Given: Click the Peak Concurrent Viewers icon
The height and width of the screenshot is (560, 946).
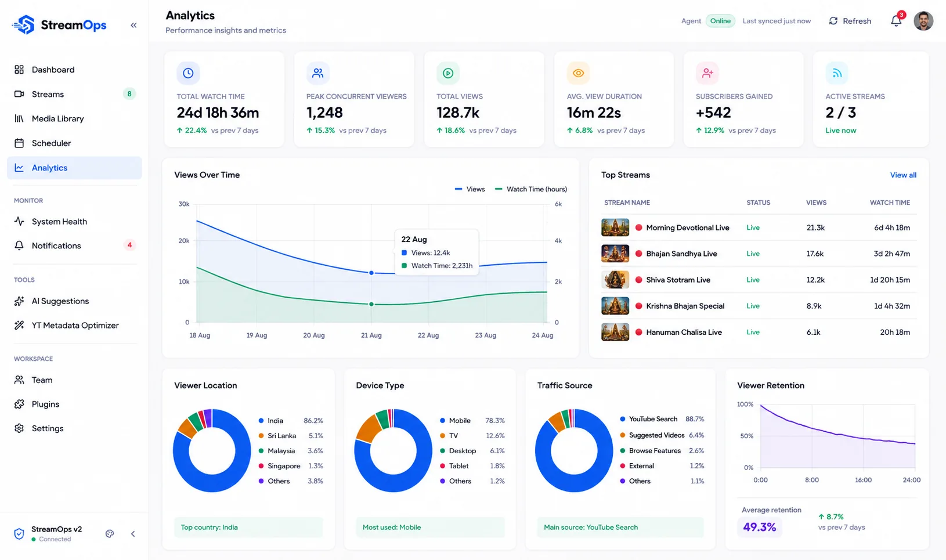Looking at the screenshot, I should [x=317, y=73].
